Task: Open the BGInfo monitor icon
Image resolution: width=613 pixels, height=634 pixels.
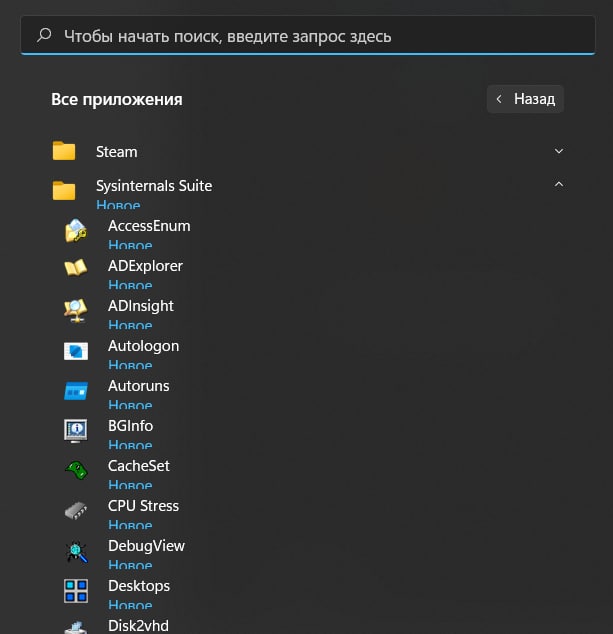Action: [x=76, y=431]
